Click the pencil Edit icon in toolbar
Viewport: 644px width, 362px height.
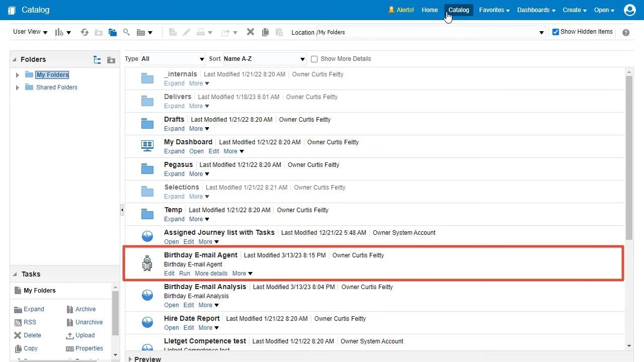[187, 32]
